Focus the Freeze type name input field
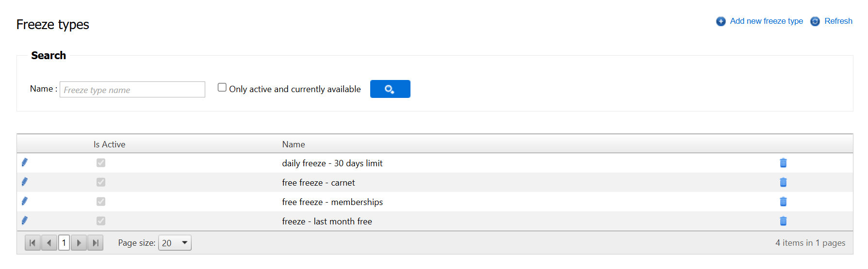Viewport: 868px width, 269px height. click(x=132, y=90)
